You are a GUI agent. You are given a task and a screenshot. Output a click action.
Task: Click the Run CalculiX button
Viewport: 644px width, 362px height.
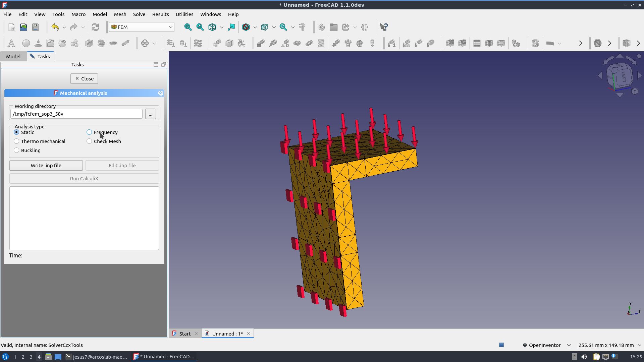[x=84, y=179]
